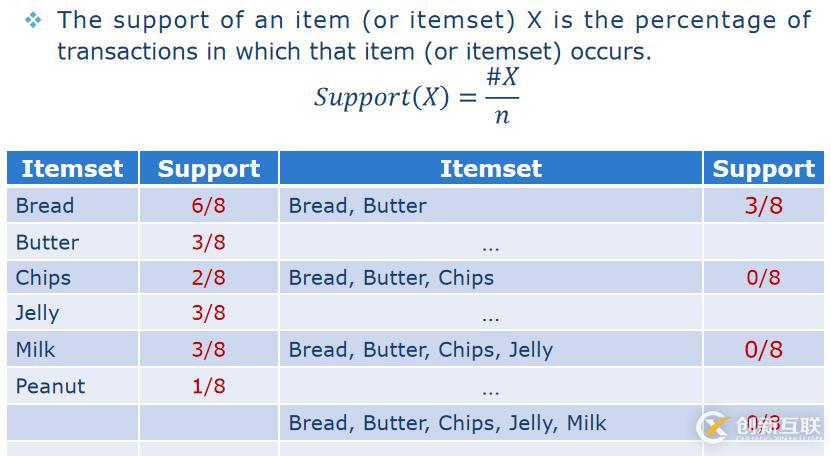The height and width of the screenshot is (456, 831).
Task: Select the "Bread, Butter" itemset cell
Action: click(357, 206)
